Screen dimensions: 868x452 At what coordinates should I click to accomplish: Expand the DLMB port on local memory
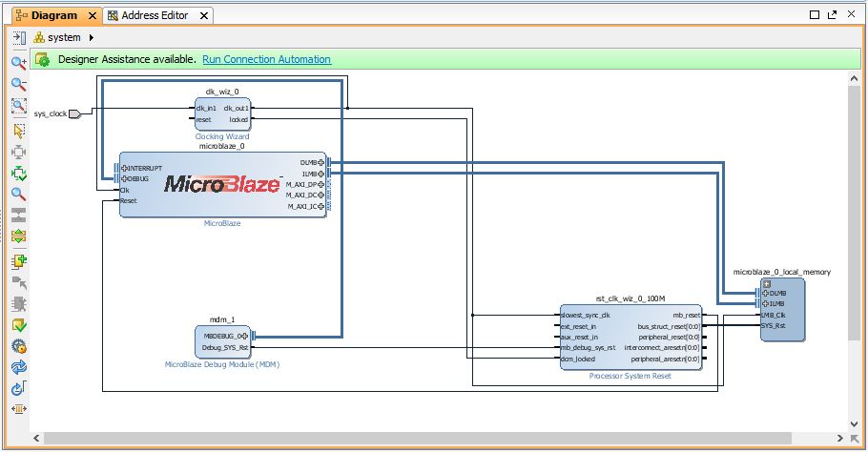pos(766,293)
